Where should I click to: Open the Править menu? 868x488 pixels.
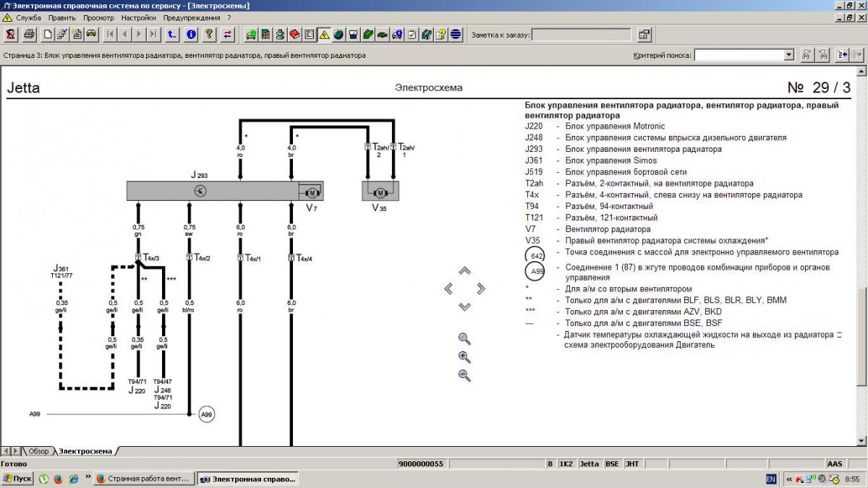point(62,17)
